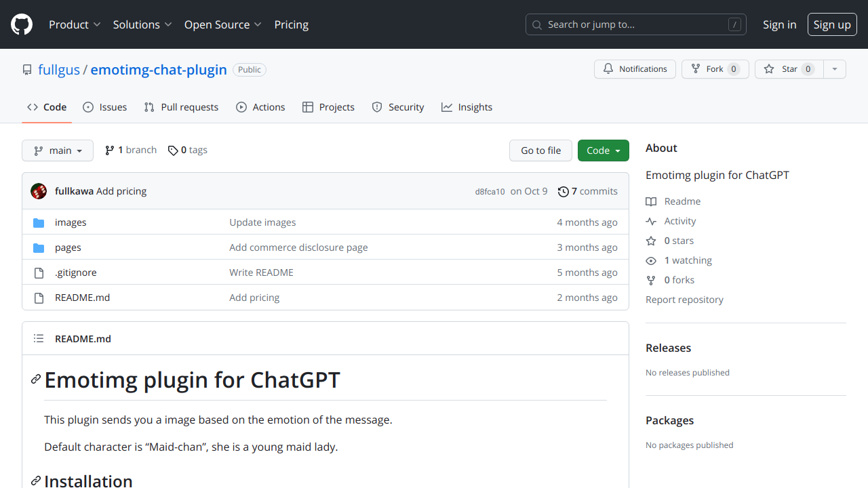Viewport: 868px width, 488px height.
Task: Open the .gitignore file
Action: coord(76,272)
